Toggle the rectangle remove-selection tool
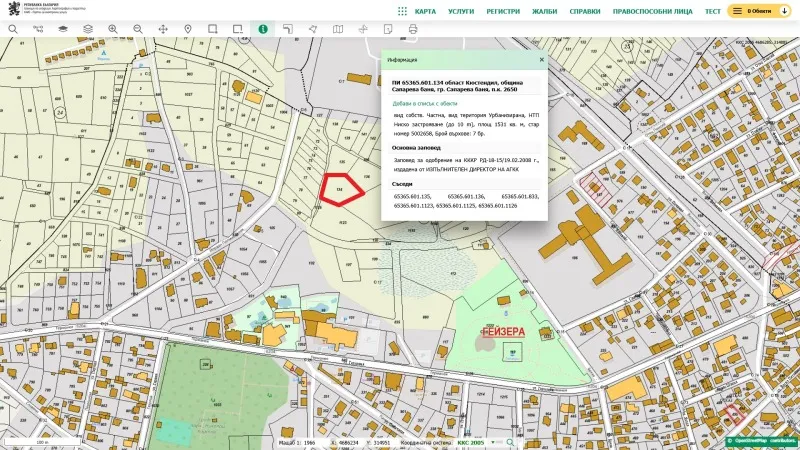This screenshot has width=800, height=450. [238, 29]
